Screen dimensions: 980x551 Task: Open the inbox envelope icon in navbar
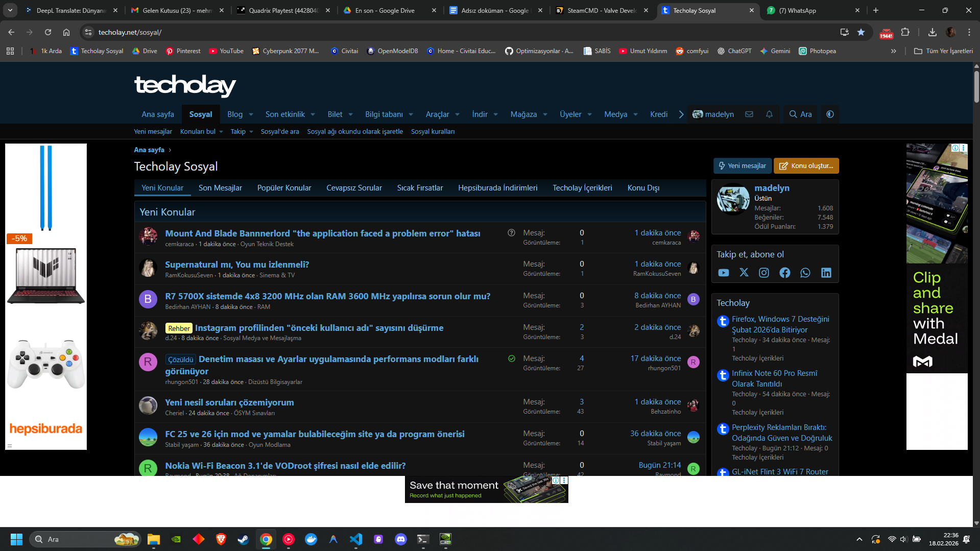coord(749,114)
